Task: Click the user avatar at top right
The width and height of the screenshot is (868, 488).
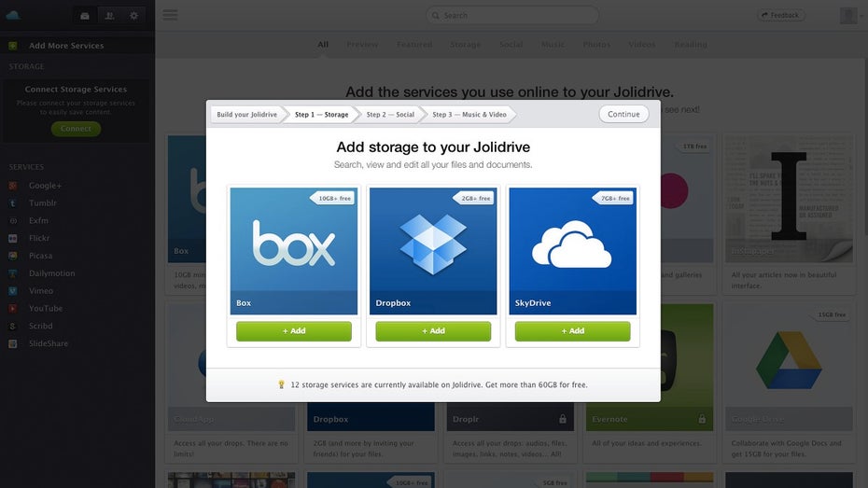Action: [x=848, y=16]
